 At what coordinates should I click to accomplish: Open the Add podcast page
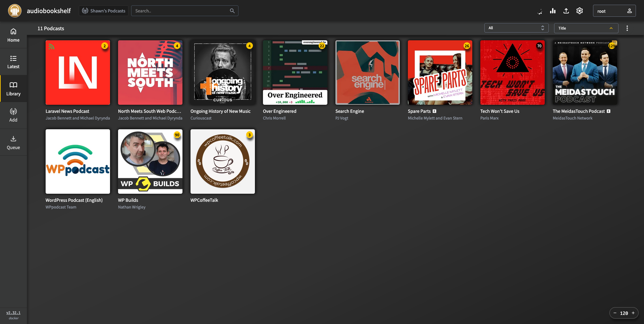pyautogui.click(x=13, y=115)
